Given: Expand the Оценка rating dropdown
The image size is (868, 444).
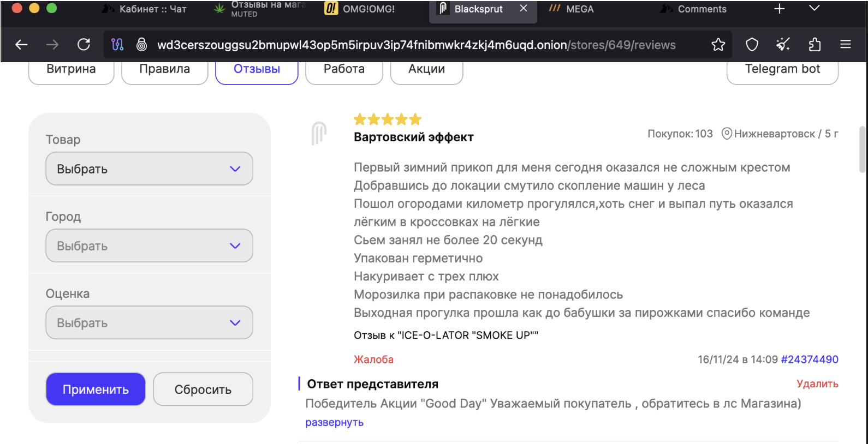Looking at the screenshot, I should click(149, 322).
